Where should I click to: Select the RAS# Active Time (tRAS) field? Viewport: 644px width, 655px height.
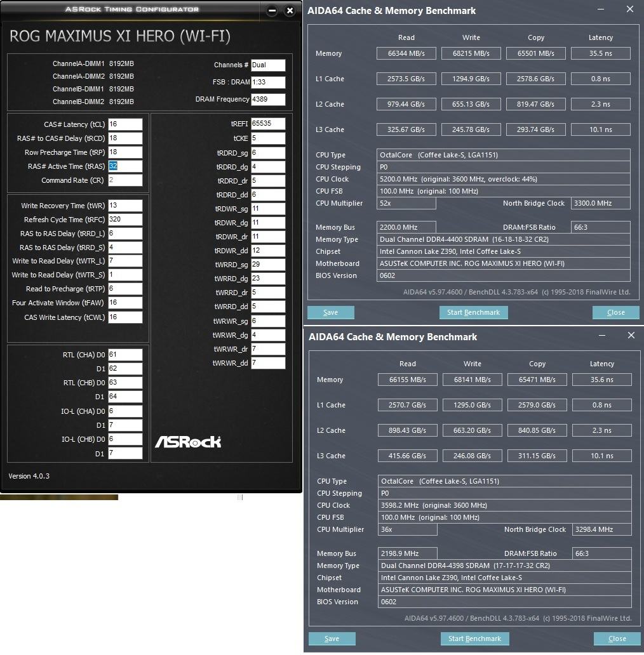[125, 166]
